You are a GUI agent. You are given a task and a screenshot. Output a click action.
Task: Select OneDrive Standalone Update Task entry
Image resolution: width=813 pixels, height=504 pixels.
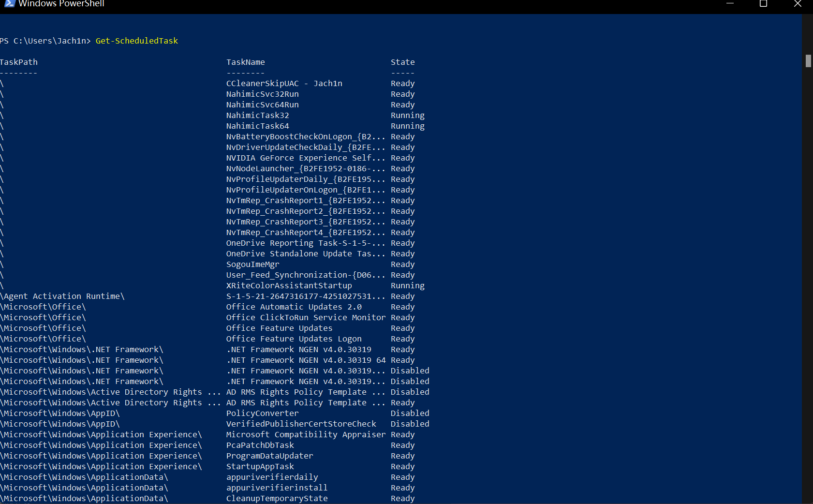[306, 253]
